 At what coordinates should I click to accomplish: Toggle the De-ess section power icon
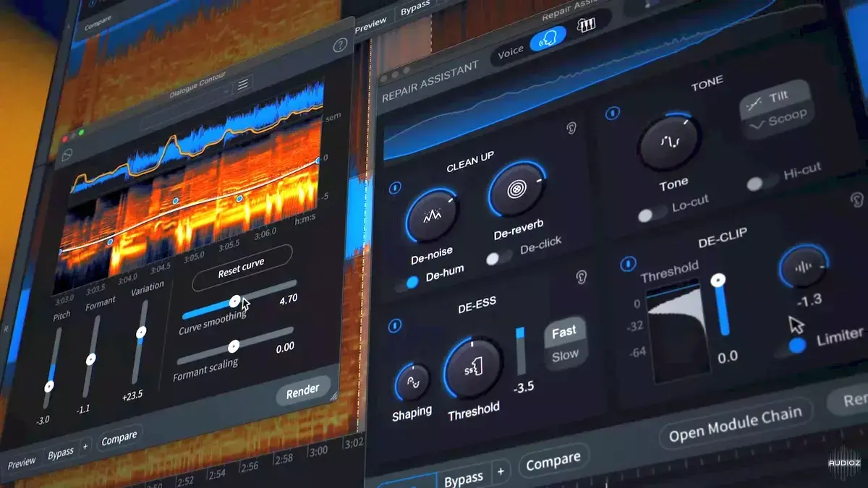tap(395, 325)
